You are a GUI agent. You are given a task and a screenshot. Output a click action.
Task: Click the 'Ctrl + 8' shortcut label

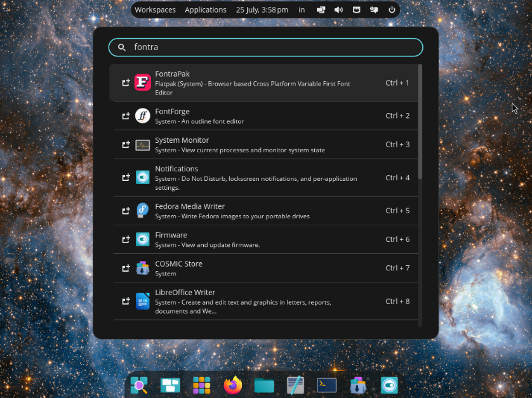click(x=397, y=302)
